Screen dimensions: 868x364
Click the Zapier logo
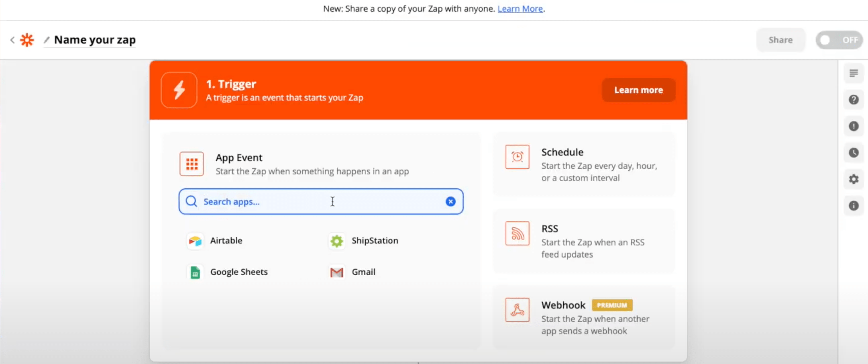tap(27, 39)
